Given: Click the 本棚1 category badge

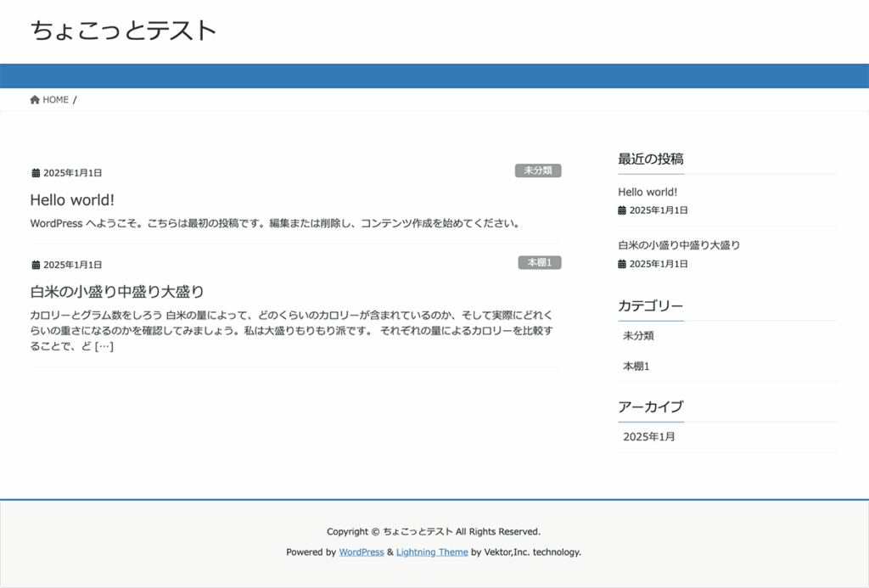Looking at the screenshot, I should click(x=540, y=263).
